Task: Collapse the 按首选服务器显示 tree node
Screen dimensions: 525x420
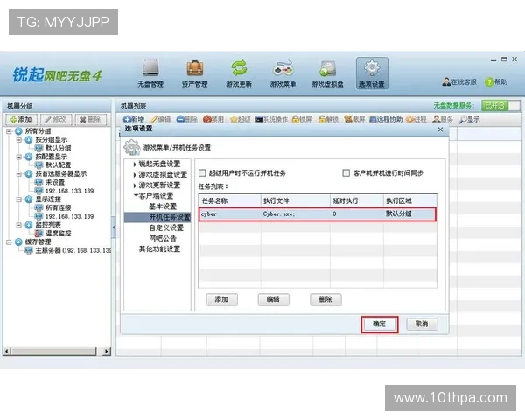Action: (x=19, y=174)
